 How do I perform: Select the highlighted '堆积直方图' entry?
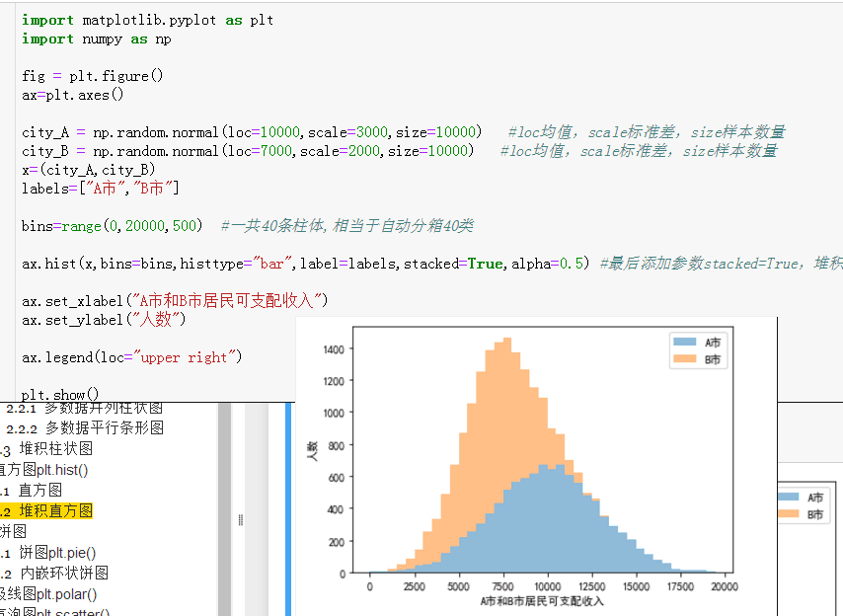[x=56, y=510]
